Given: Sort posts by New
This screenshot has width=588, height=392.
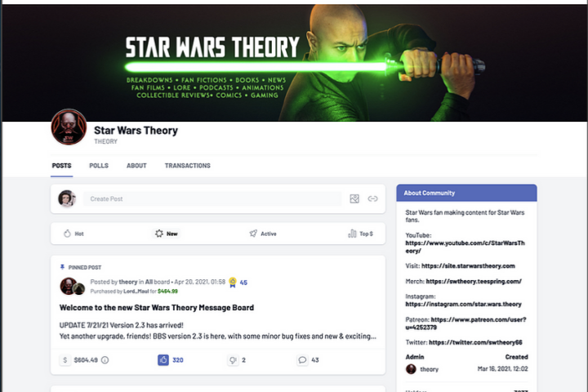Looking at the screenshot, I should pos(167,234).
